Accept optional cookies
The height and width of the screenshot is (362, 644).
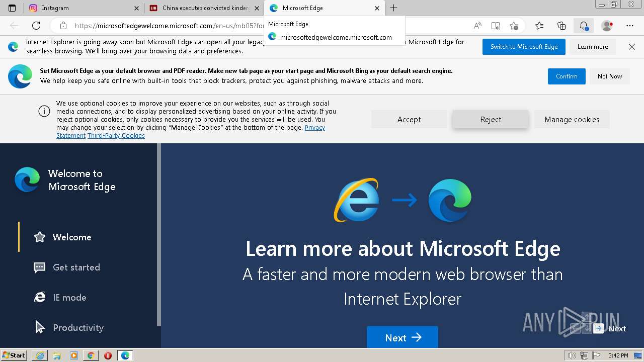pyautogui.click(x=409, y=119)
